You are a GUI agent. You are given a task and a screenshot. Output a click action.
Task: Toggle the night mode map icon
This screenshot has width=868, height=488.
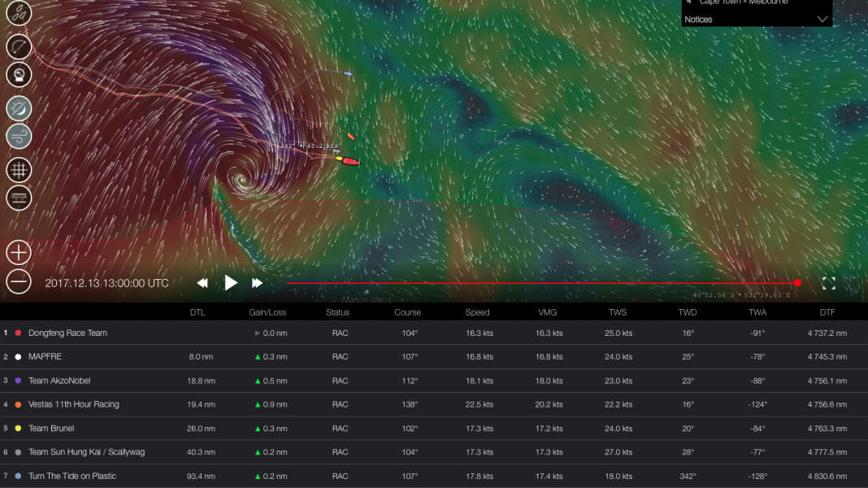(x=19, y=107)
